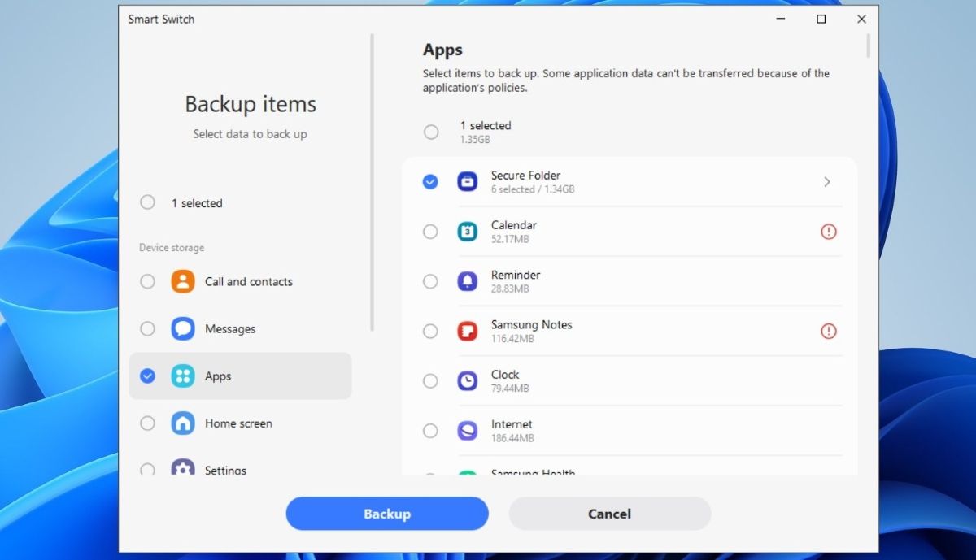Cancel the backup dialog

(x=610, y=514)
